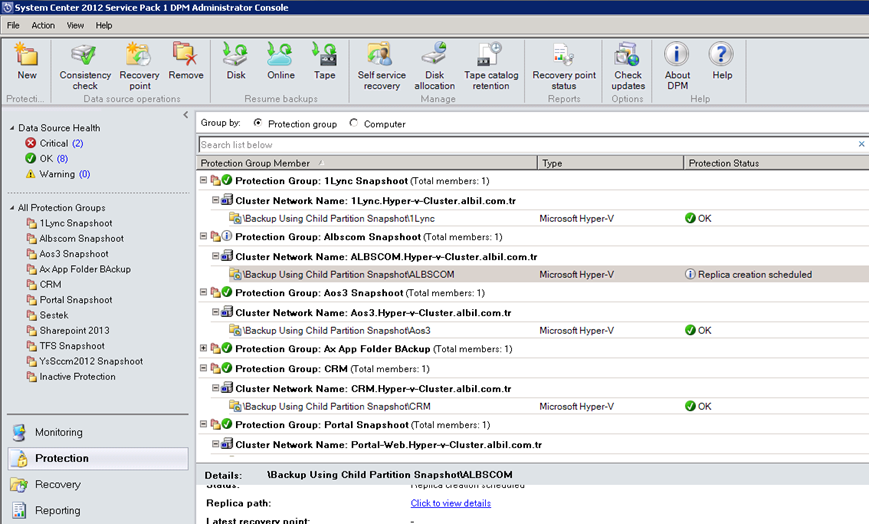Collapse Protection Group Aos3 Snapshoot
Image resolution: width=869 pixels, height=524 pixels.
point(203,292)
